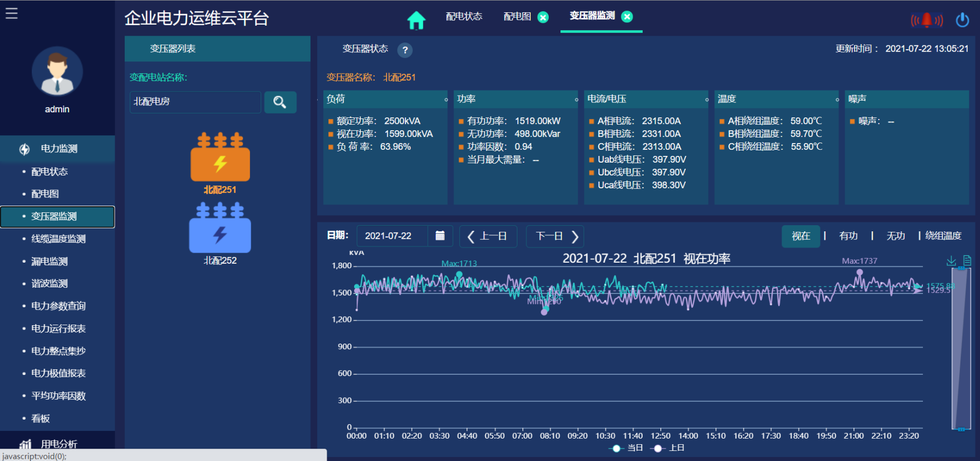Open 电力参数查询 in the sidebar
Image resolution: width=980 pixels, height=461 pixels.
(58, 306)
